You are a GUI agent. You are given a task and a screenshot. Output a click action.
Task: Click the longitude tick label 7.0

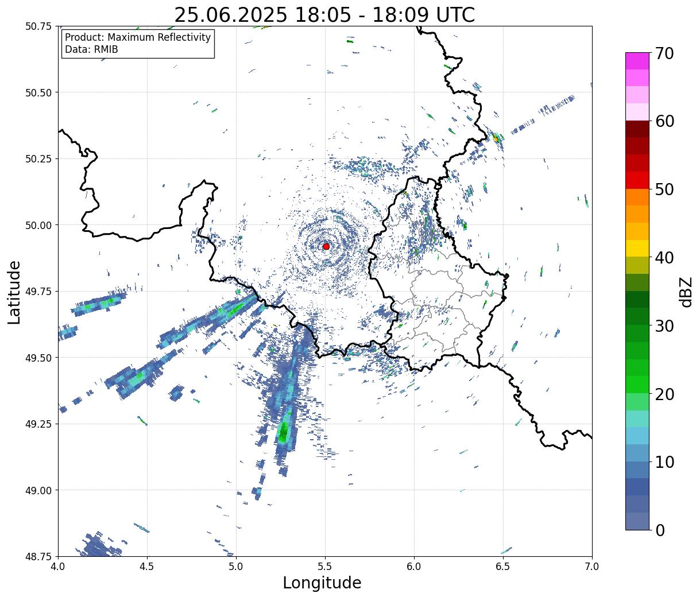[x=592, y=567]
